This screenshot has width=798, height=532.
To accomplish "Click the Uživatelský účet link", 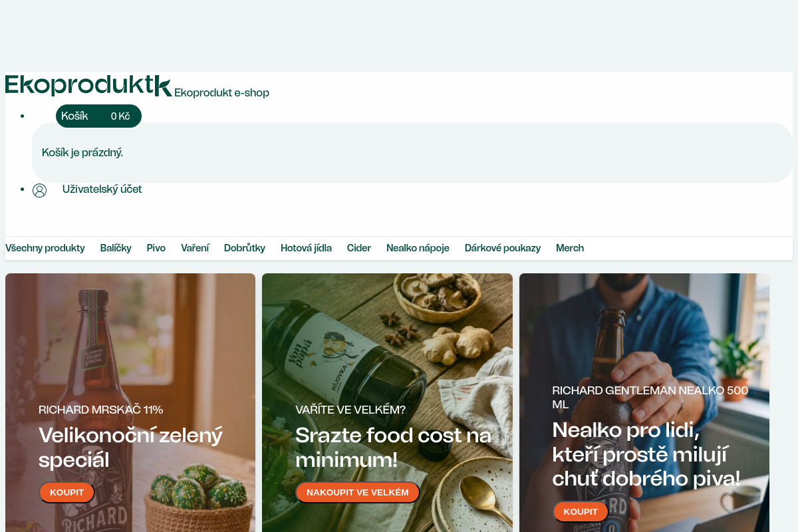I will click(x=102, y=190).
